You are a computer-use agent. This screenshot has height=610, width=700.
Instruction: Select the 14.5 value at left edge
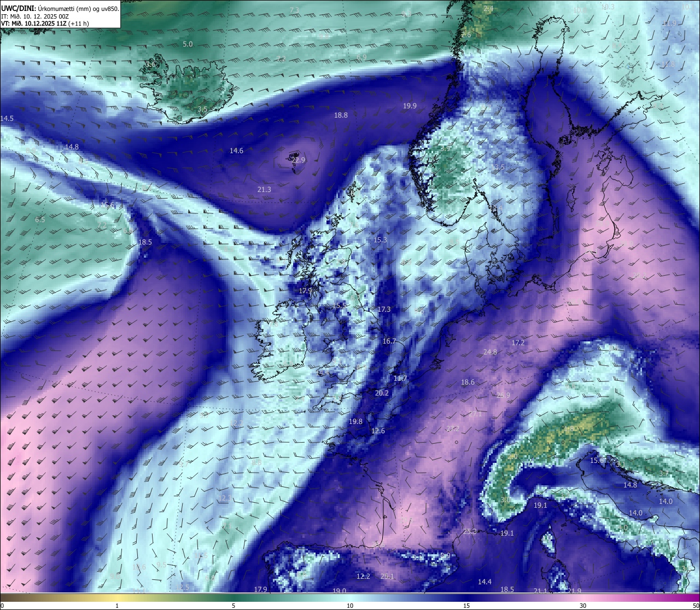tap(7, 119)
